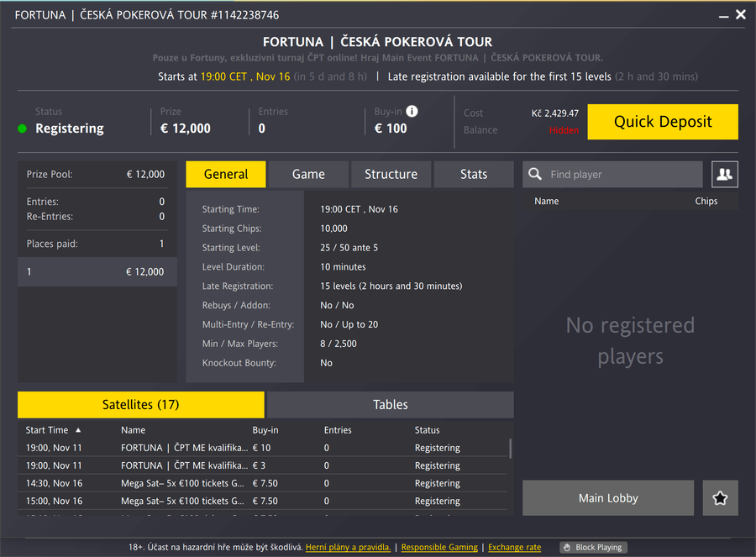The width and height of the screenshot is (756, 557).
Task: Switch to the Structure tab
Action: 391,174
